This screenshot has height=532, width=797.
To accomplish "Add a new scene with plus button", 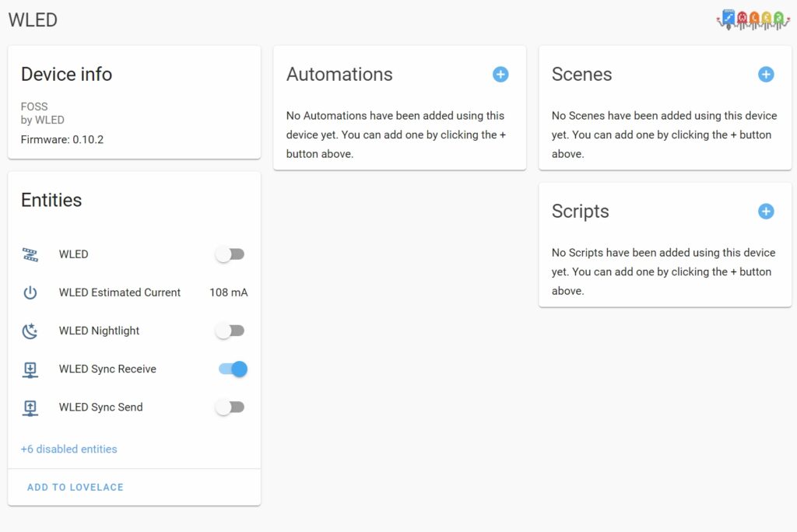I will click(766, 74).
